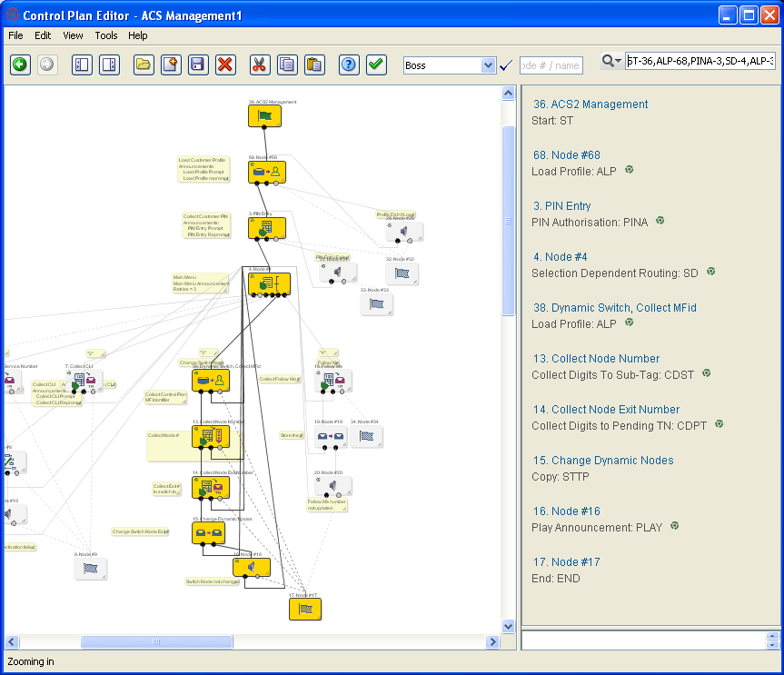Click the 36. ACS2 Management link
This screenshot has height=675, width=784.
pos(590,104)
